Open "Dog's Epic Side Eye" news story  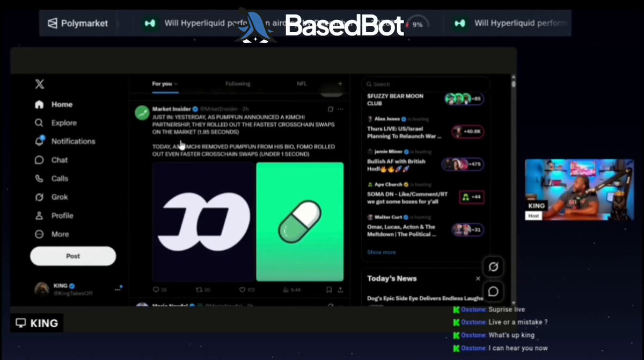[x=425, y=298]
